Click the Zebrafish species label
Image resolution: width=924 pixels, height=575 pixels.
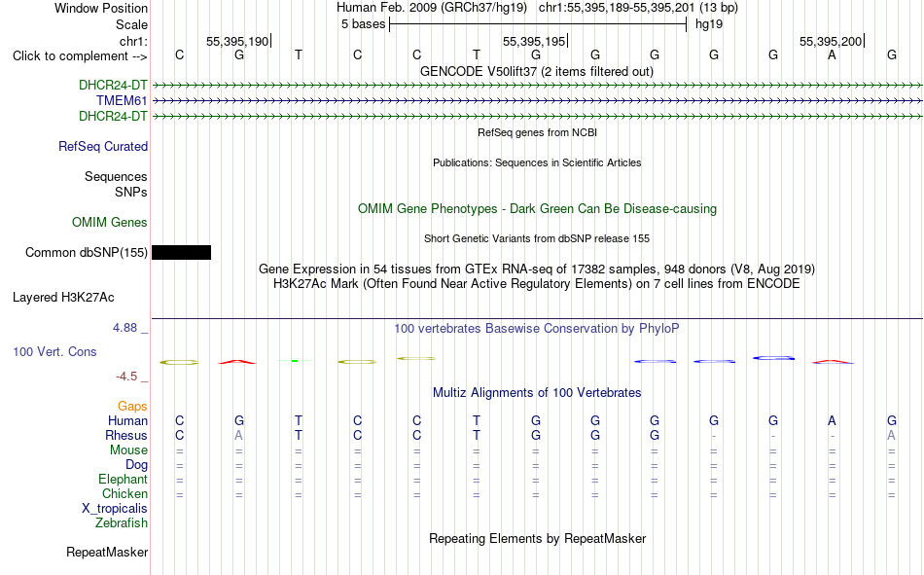tap(122, 522)
